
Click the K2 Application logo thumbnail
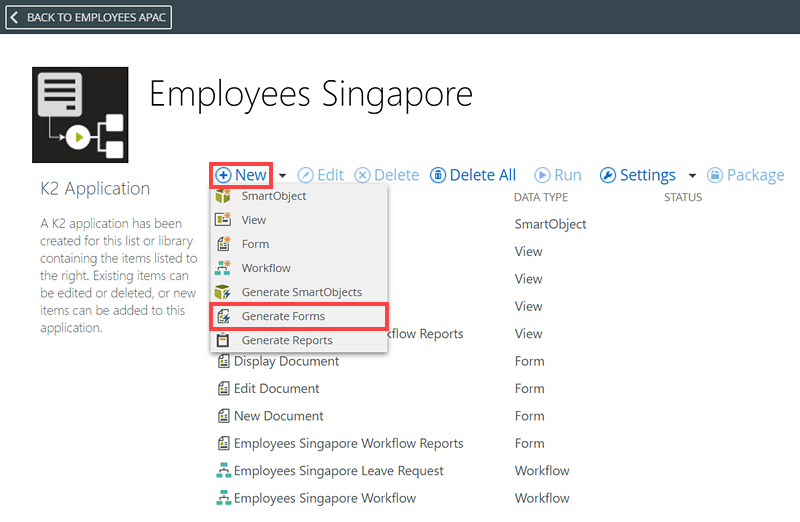(x=80, y=115)
